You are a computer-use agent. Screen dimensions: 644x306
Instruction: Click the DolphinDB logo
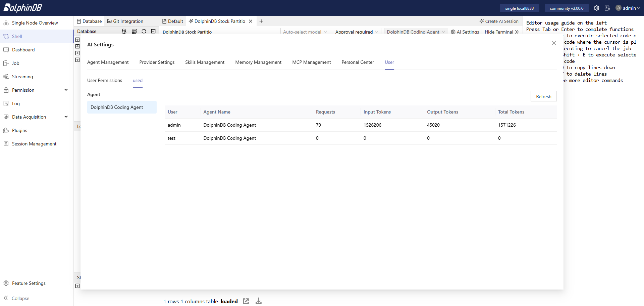pos(22,8)
